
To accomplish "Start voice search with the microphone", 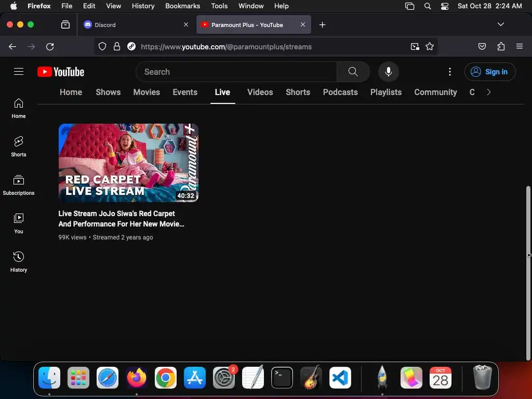I will (x=389, y=72).
